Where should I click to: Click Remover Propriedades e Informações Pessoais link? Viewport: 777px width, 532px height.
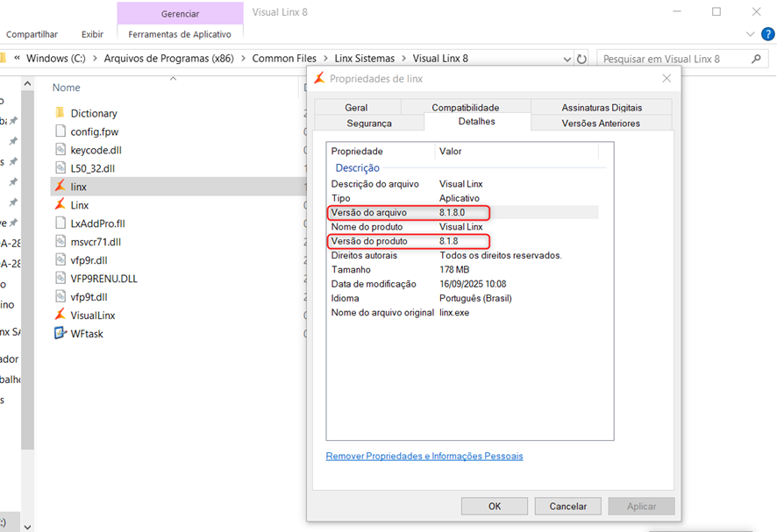424,456
